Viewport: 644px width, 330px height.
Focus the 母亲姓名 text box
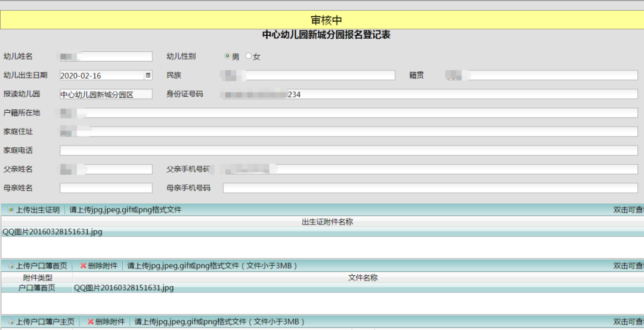106,188
